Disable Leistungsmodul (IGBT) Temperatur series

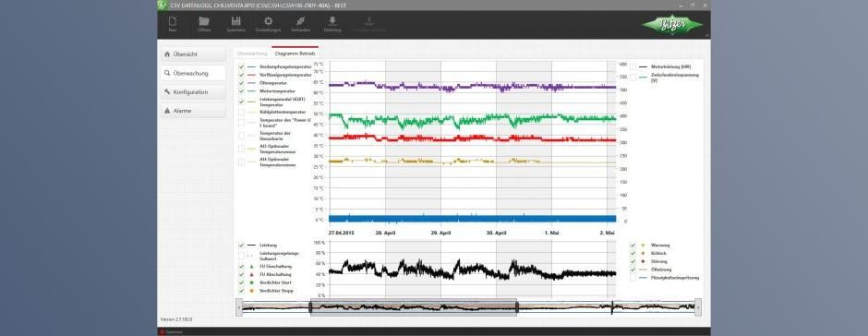click(x=241, y=102)
